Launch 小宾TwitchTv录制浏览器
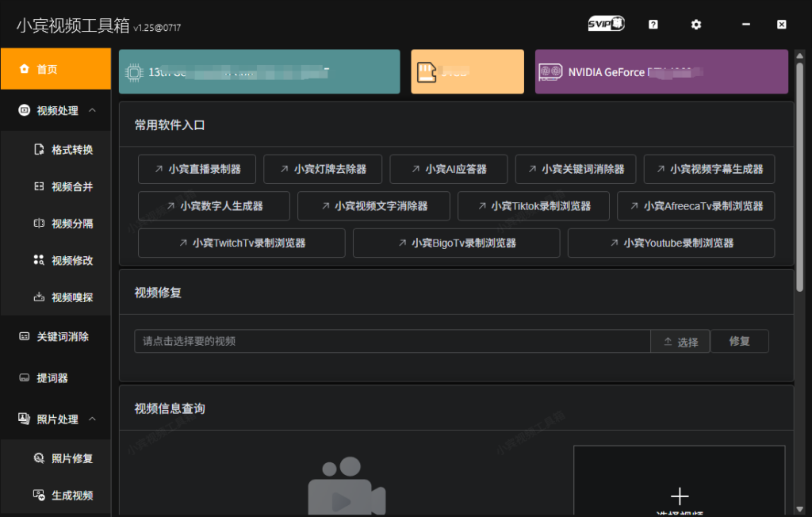The height and width of the screenshot is (517, 812). 241,243
